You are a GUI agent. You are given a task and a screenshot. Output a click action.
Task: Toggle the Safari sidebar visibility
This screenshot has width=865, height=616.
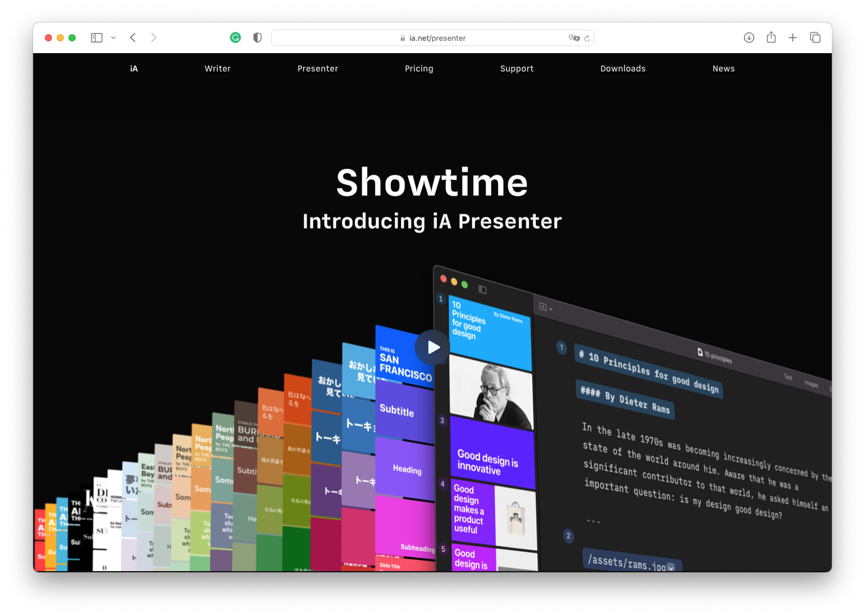coord(96,37)
